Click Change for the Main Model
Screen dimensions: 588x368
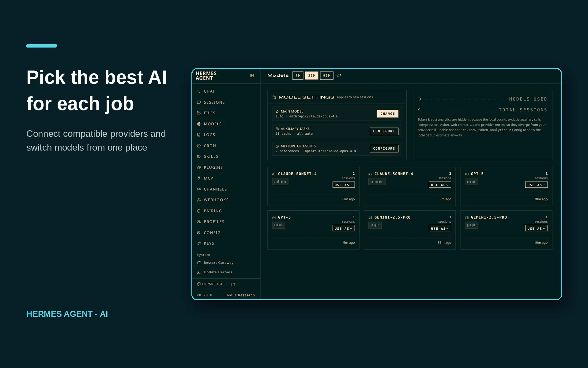coord(387,114)
